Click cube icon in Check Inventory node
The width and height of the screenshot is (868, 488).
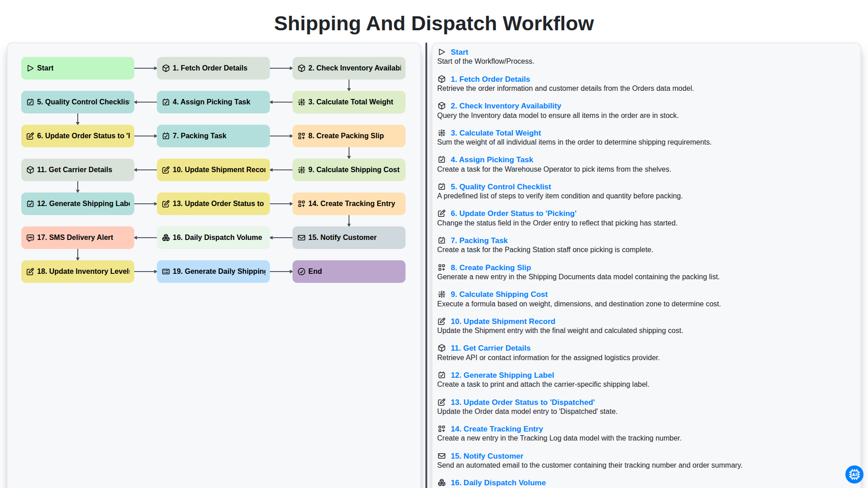[x=302, y=68]
